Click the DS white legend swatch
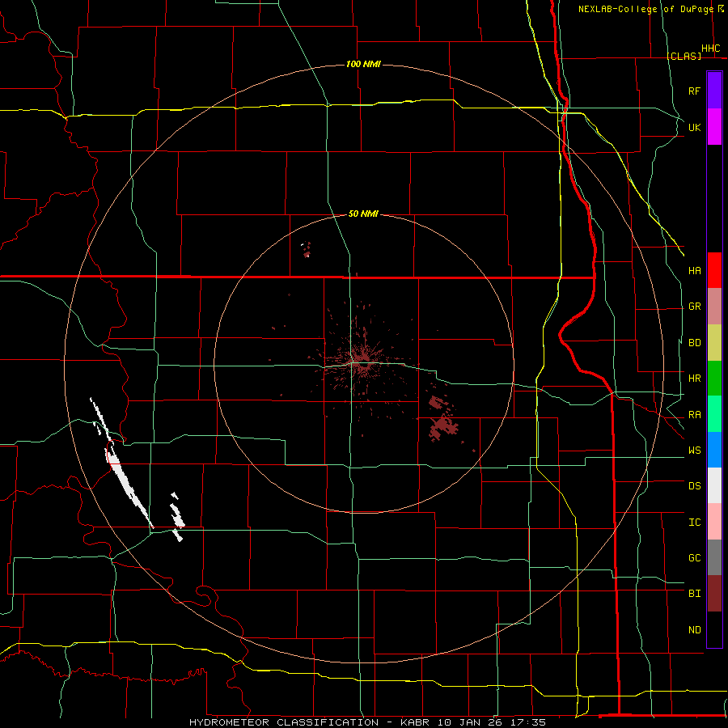Screen dimensions: 728x728 coord(714,485)
